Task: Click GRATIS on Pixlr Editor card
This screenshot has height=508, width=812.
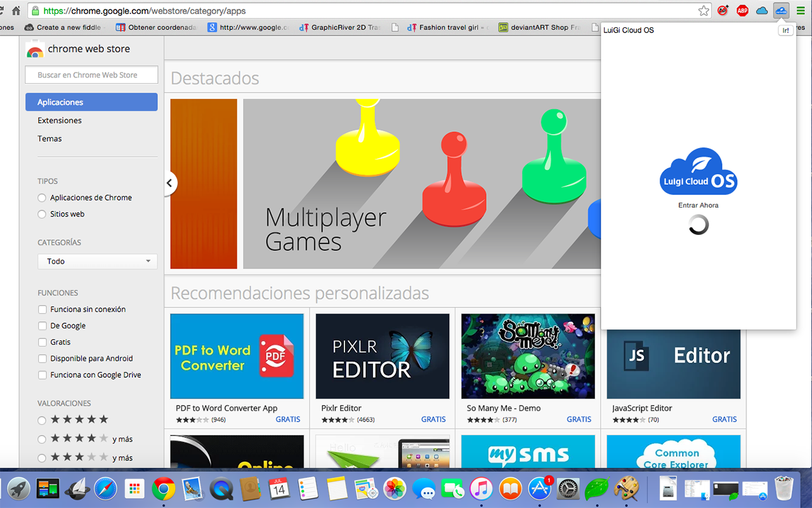Action: 433,419
